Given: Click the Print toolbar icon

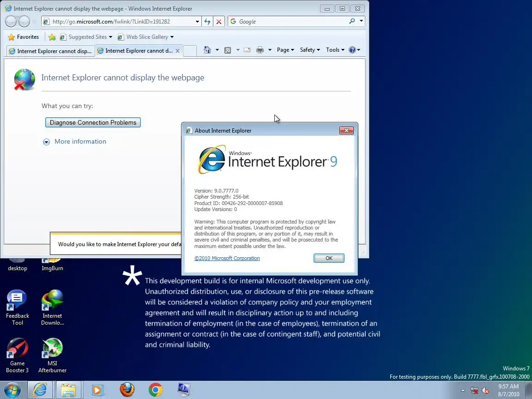Looking at the screenshot, I should (260, 50).
